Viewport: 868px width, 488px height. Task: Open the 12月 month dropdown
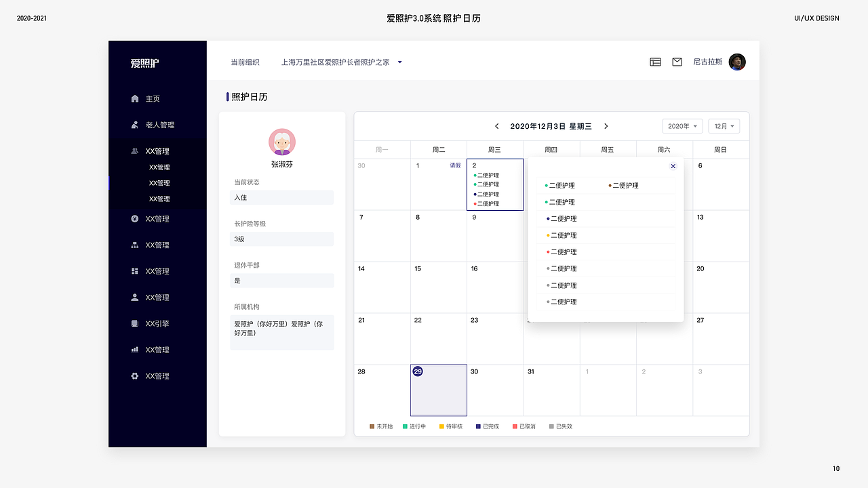[724, 126]
